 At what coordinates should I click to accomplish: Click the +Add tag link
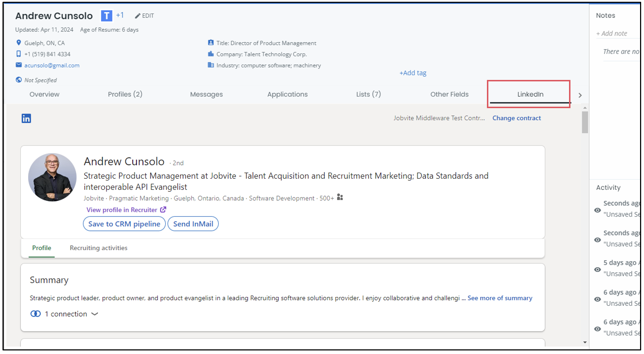(413, 73)
